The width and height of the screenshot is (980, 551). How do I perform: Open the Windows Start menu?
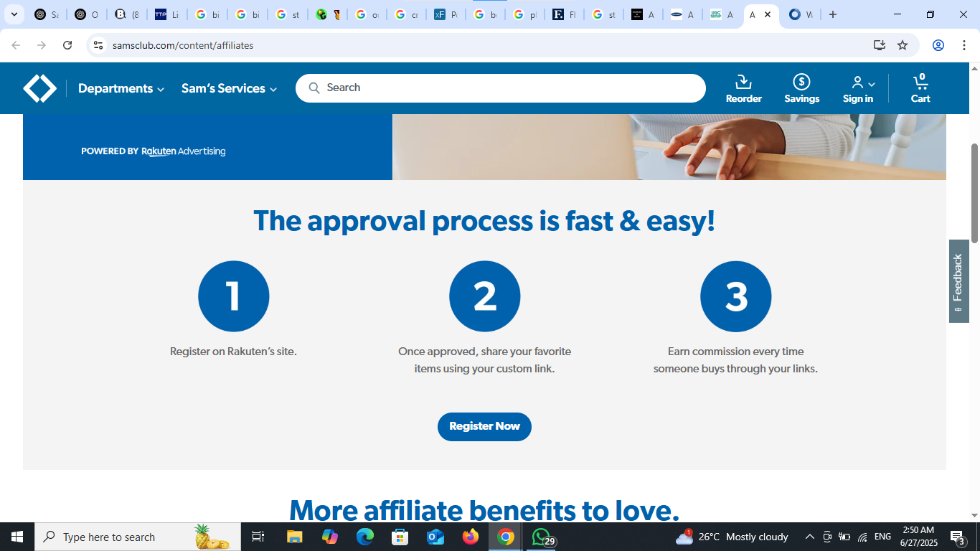tap(17, 537)
